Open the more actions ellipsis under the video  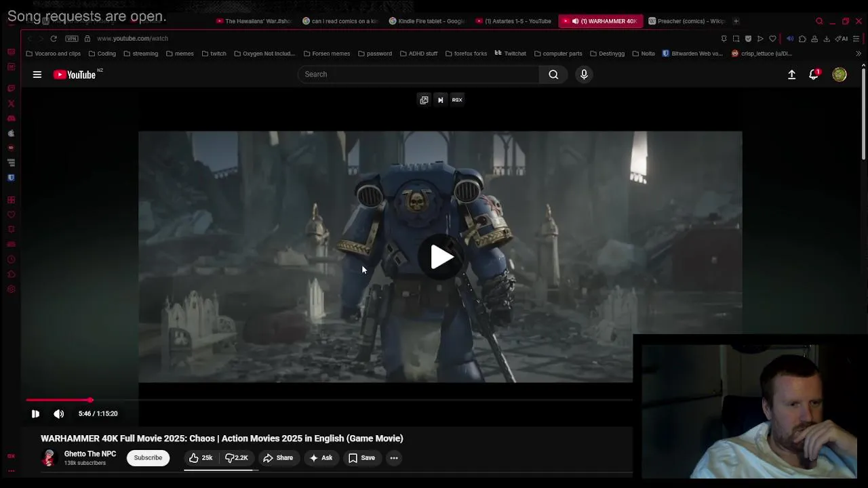click(394, 458)
